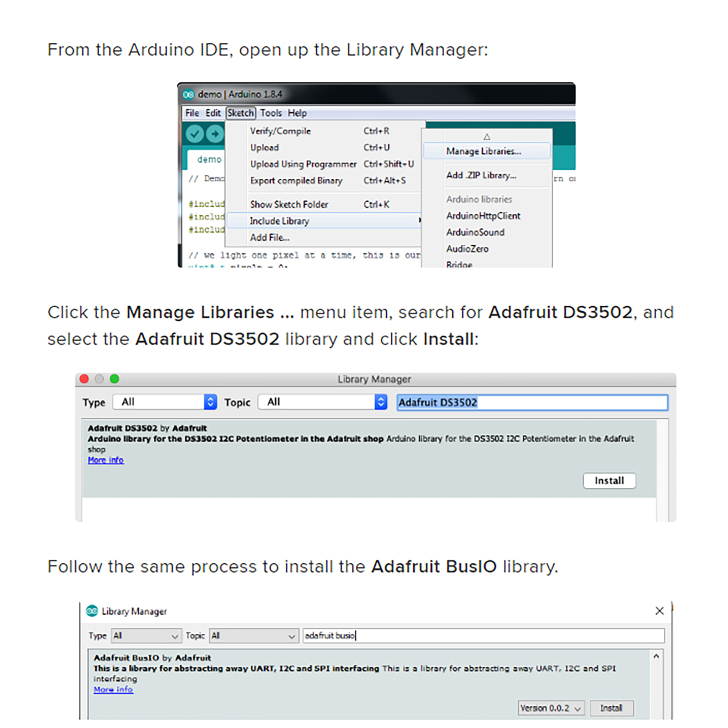This screenshot has width=728, height=728.
Task: Choose Include Library from Sketch menu
Action: [279, 221]
